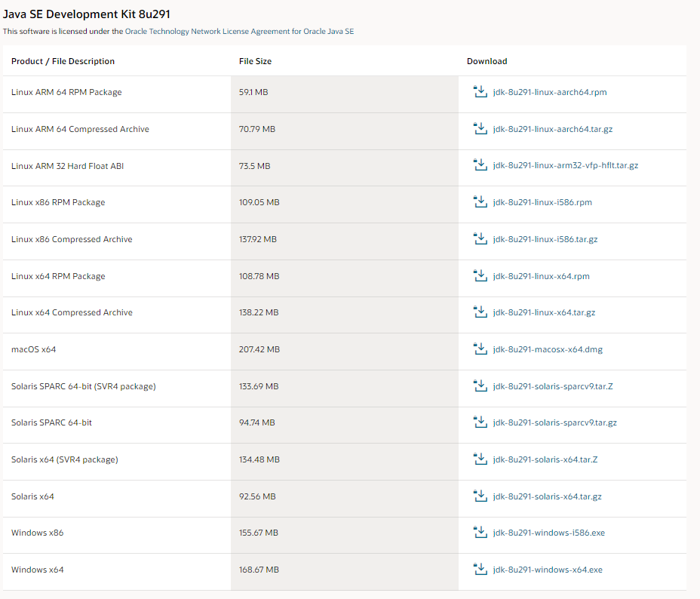Click download icon for solaris-sparcv9.tar.Z

tap(480, 386)
